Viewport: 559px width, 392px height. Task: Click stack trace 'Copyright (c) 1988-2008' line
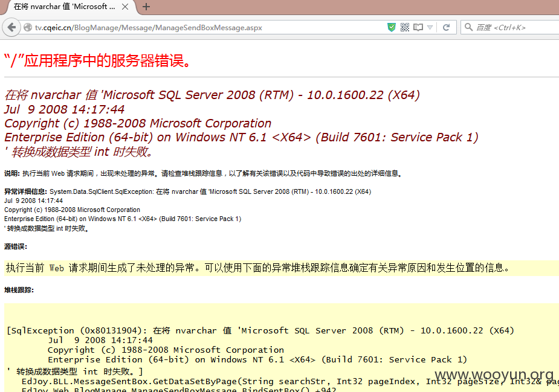[166, 350]
